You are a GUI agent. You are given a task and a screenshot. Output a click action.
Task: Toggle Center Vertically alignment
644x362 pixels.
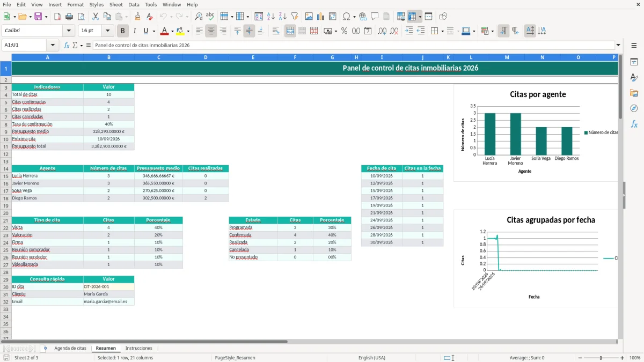(249, 31)
